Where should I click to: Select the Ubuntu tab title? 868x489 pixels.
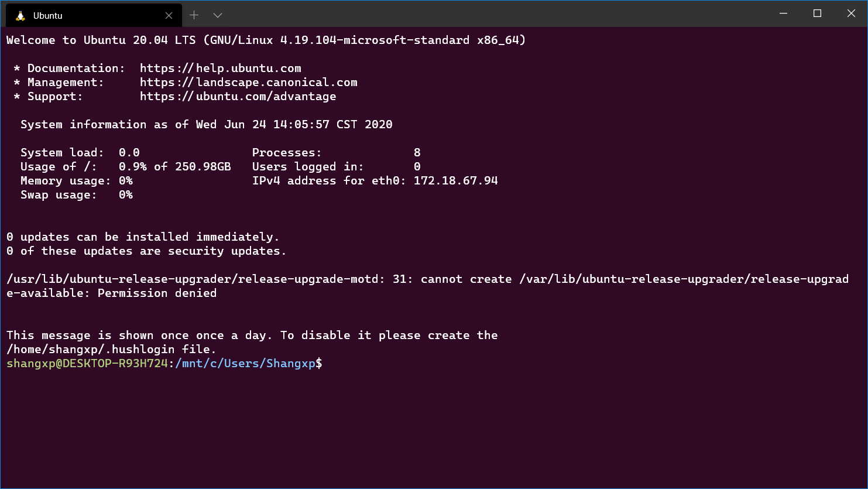coord(48,16)
